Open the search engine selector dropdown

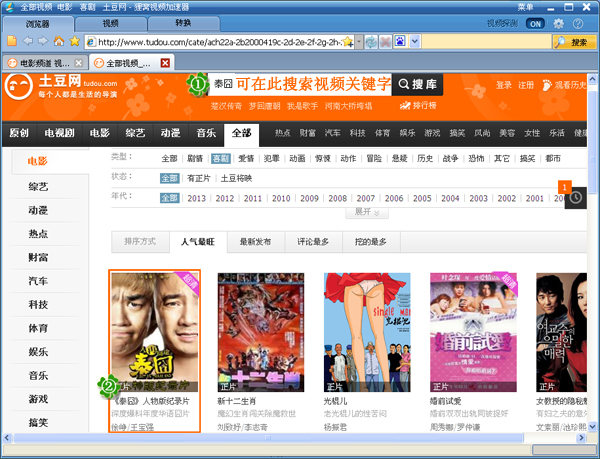[x=415, y=41]
